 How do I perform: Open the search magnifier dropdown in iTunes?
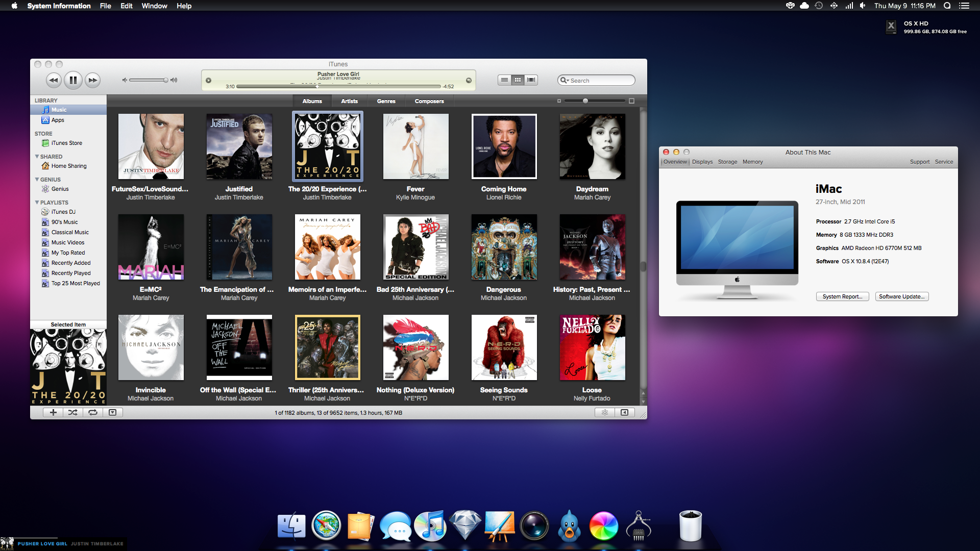coord(565,81)
